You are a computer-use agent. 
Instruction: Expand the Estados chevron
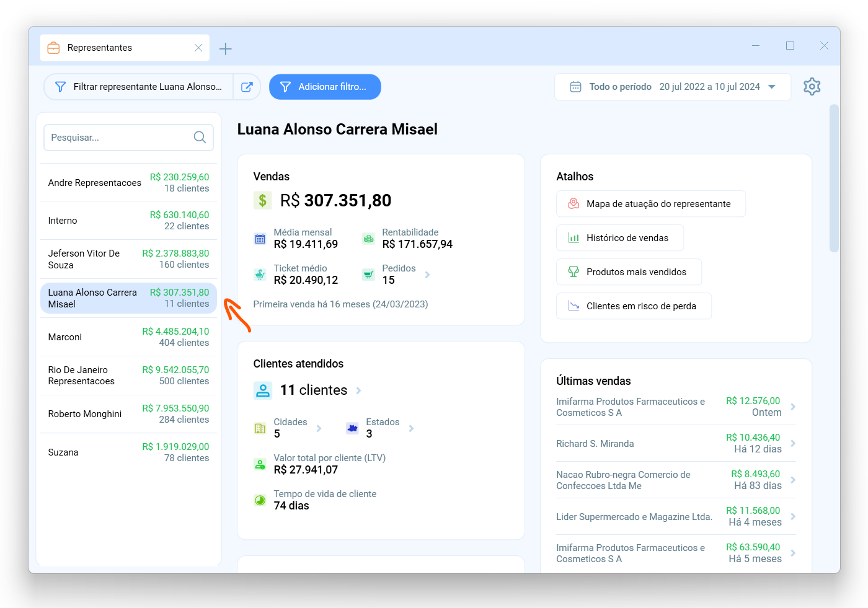click(x=411, y=428)
